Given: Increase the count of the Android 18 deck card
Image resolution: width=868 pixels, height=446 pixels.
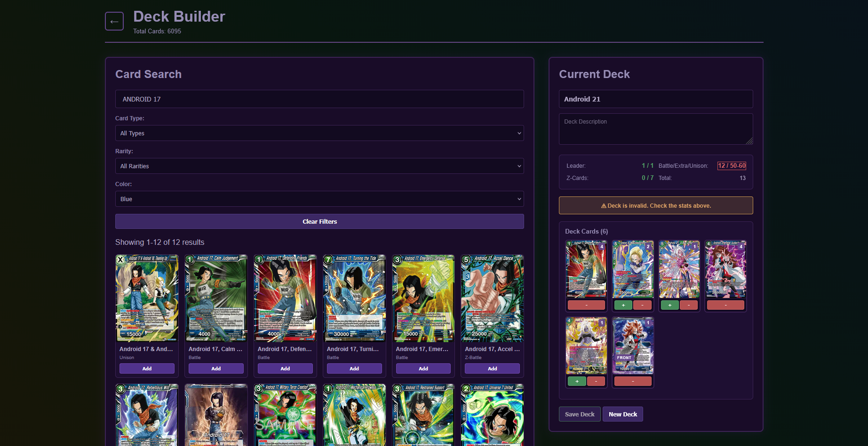Looking at the screenshot, I should coord(623,305).
